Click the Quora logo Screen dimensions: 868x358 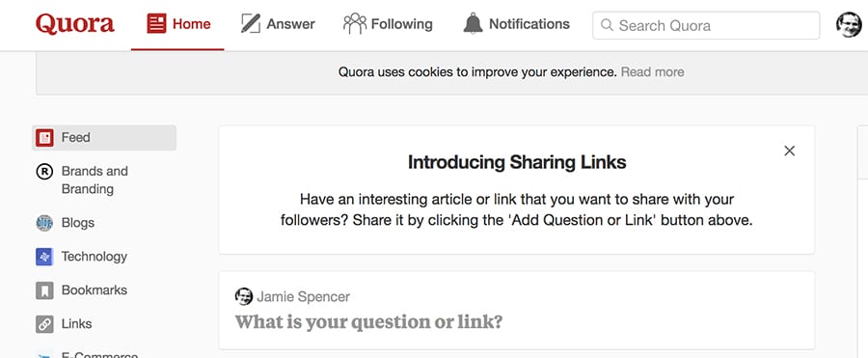click(74, 24)
